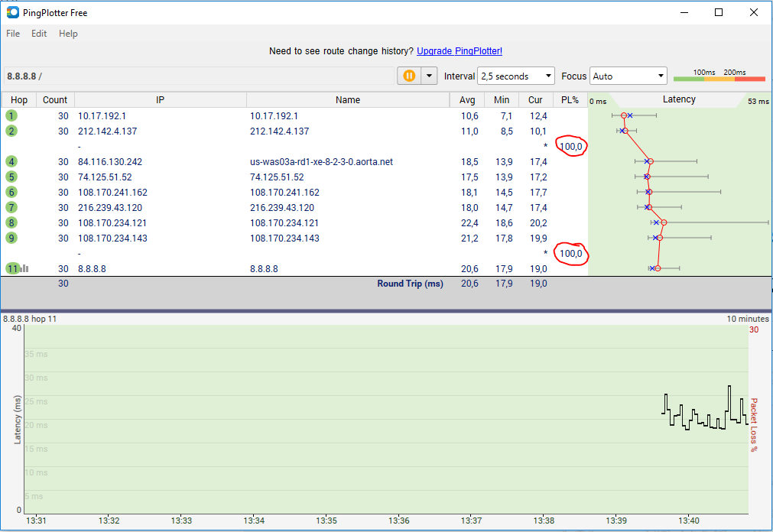Screen dimensions: 773x532
Task: Click the 100,0 packet loss value below hop 2
Action: pos(571,147)
